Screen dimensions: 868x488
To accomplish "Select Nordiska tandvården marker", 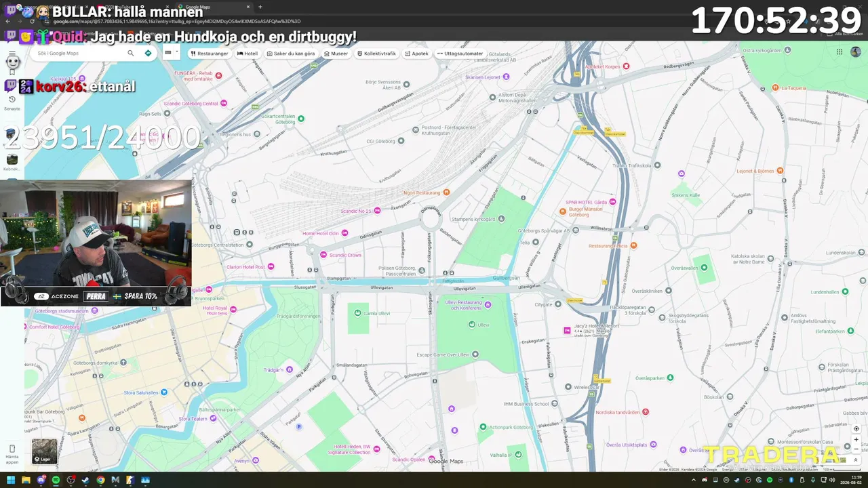I will tap(646, 411).
